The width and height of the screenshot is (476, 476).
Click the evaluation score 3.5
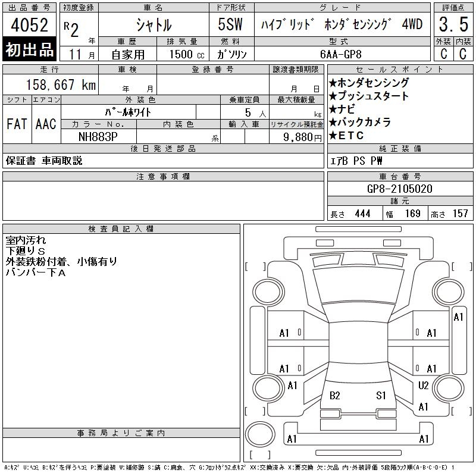tap(452, 25)
